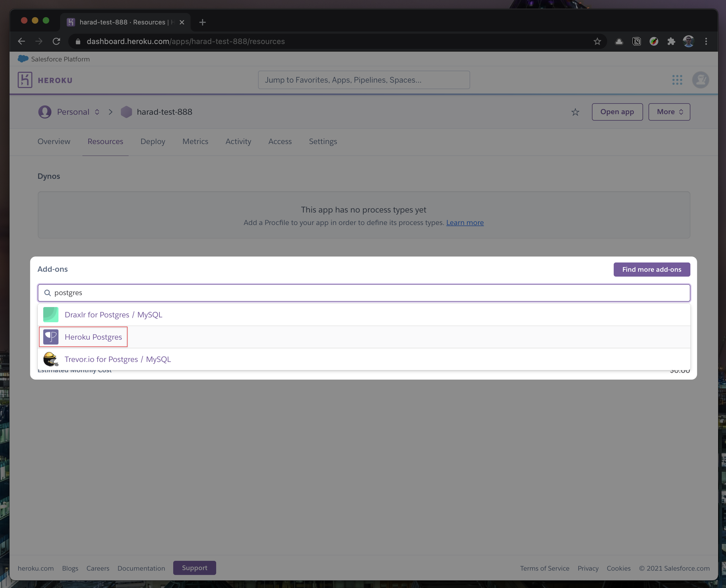Open Chrome extensions puzzle icon
Image resolution: width=726 pixels, height=588 pixels.
[671, 41]
